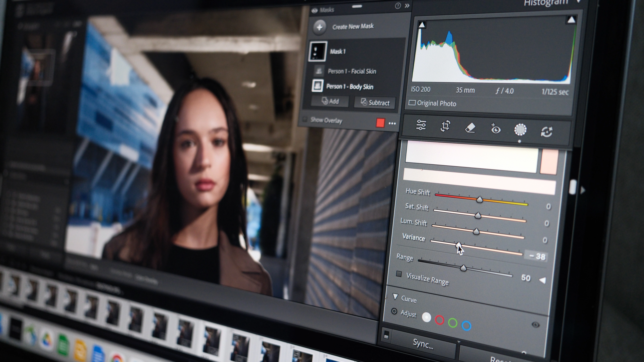
Task: Open the overlay options three-dot menu
Action: point(392,123)
